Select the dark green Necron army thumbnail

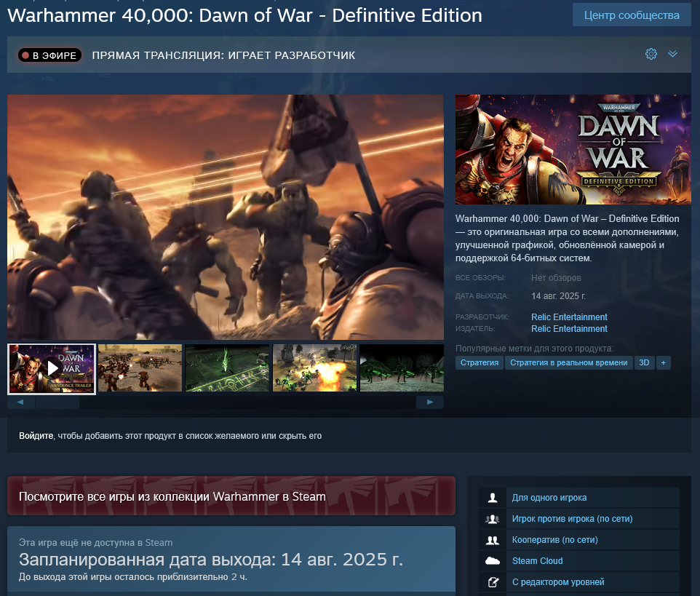pos(402,368)
